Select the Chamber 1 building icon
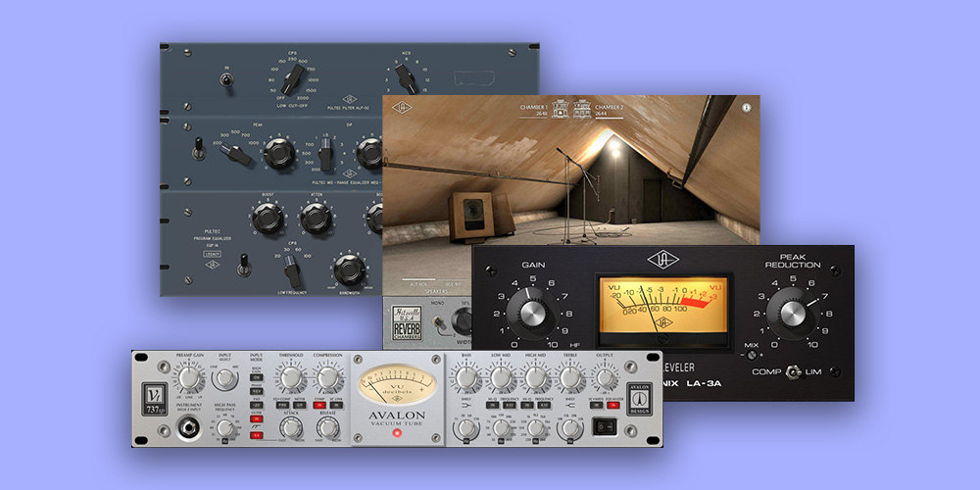Viewport: 980px width, 490px height. coord(563,111)
